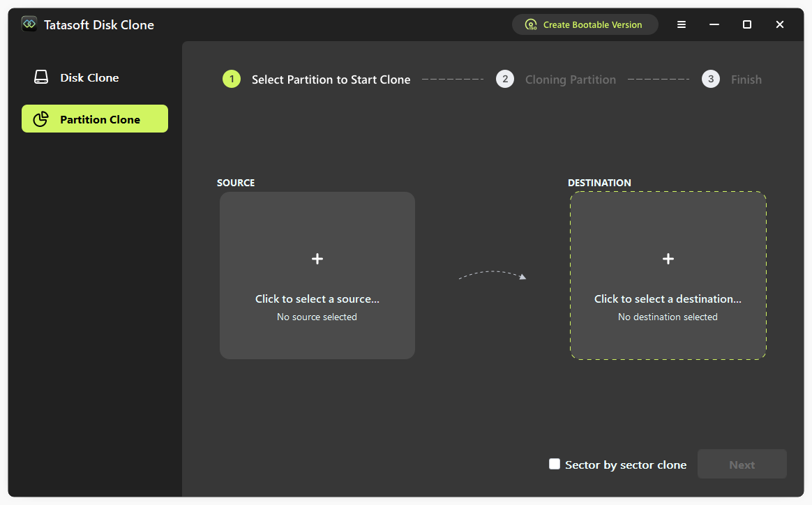Switch to the Disk Clone tab
The height and width of the screenshot is (505, 812).
[x=89, y=77]
